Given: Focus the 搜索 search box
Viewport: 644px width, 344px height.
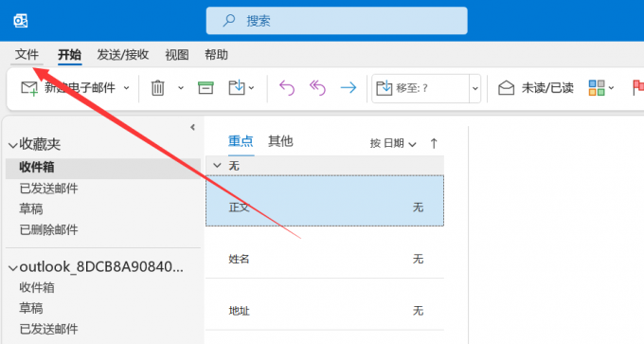Looking at the screenshot, I should tap(336, 21).
